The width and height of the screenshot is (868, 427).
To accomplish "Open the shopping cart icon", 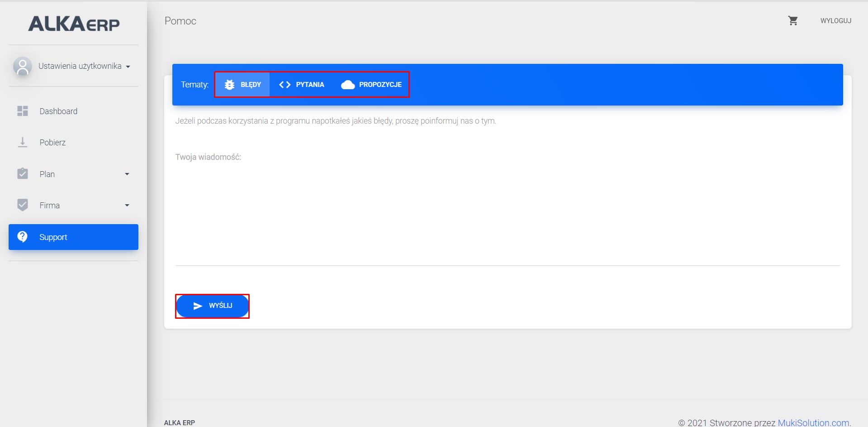I will coord(793,21).
